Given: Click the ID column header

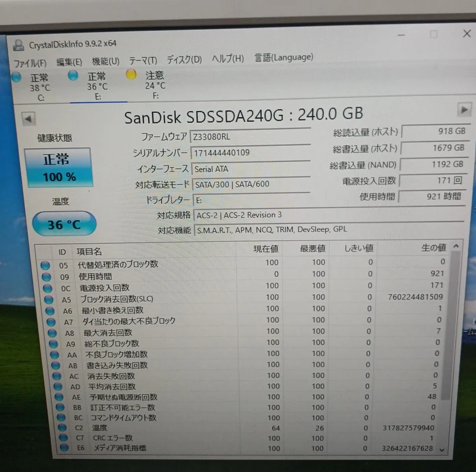Looking at the screenshot, I should click(62, 252).
